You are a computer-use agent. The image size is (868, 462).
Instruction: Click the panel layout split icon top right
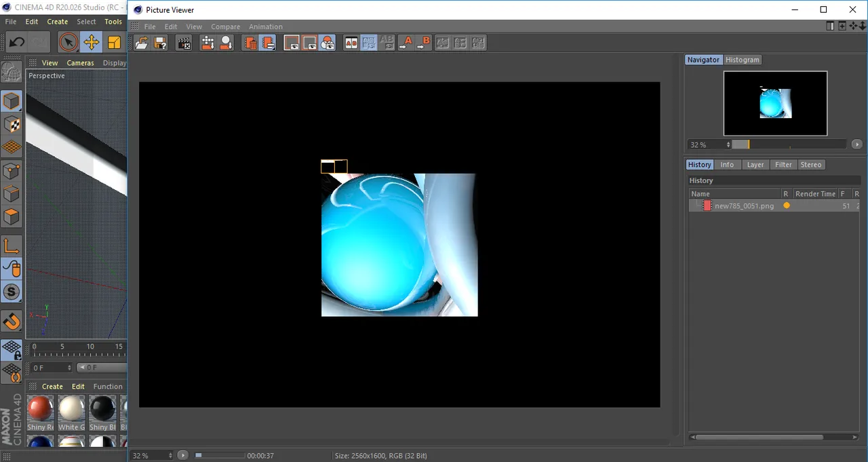830,26
